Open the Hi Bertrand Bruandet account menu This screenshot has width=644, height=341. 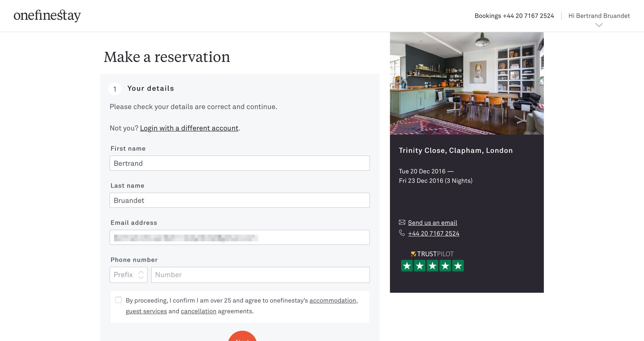click(599, 16)
